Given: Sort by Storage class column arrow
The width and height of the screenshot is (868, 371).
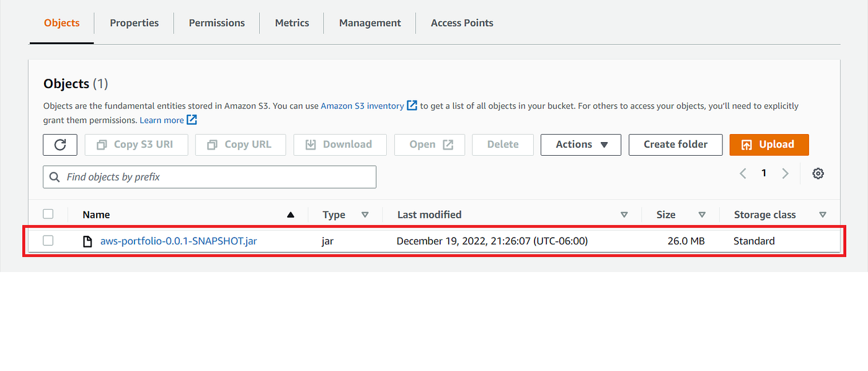Looking at the screenshot, I should click(x=823, y=215).
